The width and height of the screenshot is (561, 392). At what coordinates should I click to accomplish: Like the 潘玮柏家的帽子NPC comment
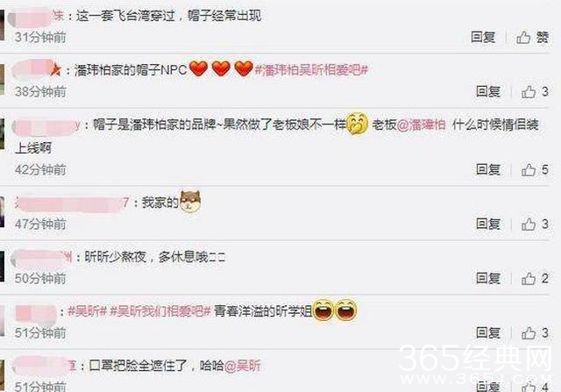click(x=535, y=92)
